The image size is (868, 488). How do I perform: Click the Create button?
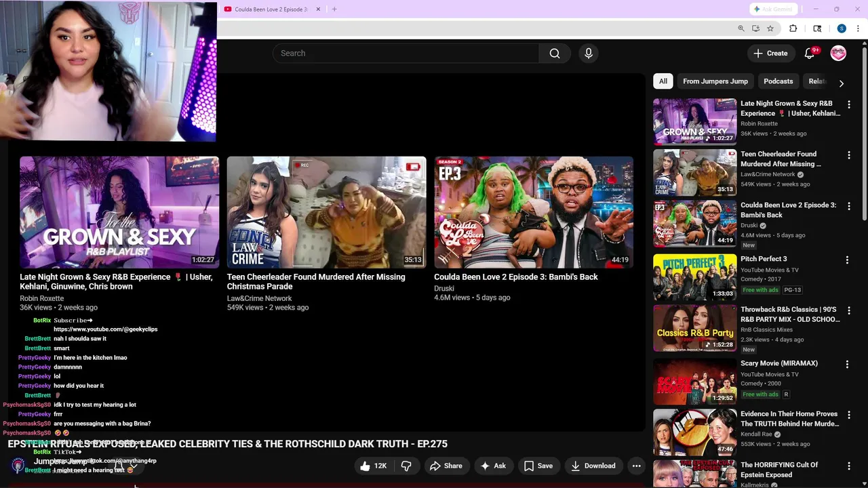pos(770,54)
